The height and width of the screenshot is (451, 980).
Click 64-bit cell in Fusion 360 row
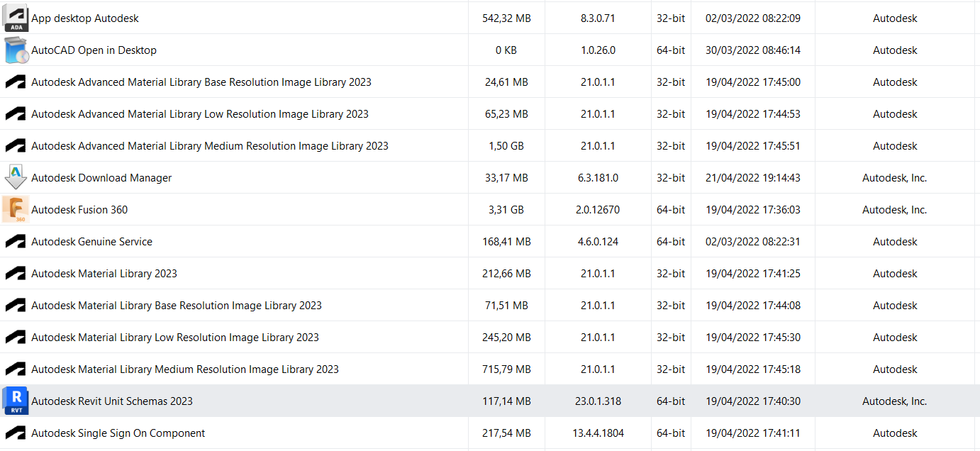point(671,210)
